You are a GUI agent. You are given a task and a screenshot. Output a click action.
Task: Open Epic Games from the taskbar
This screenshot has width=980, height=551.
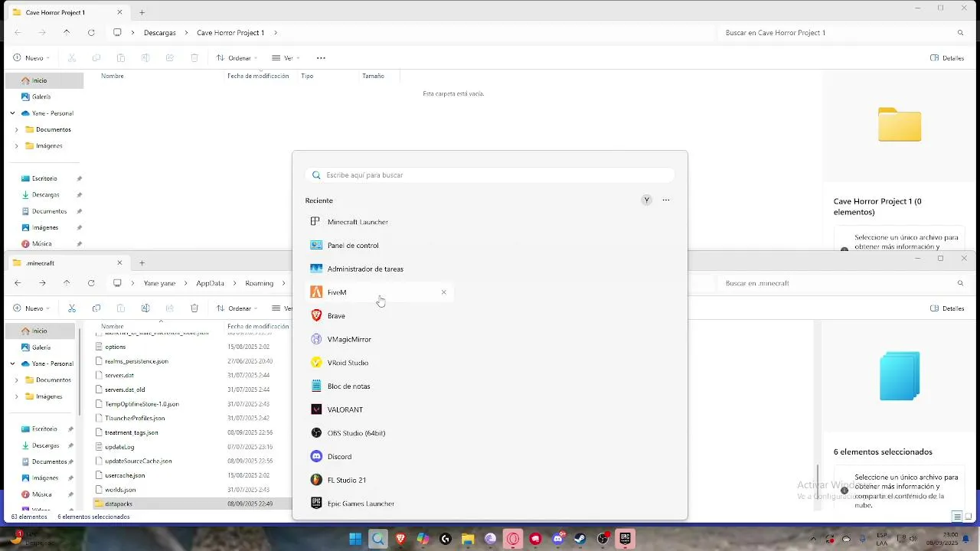tap(626, 539)
